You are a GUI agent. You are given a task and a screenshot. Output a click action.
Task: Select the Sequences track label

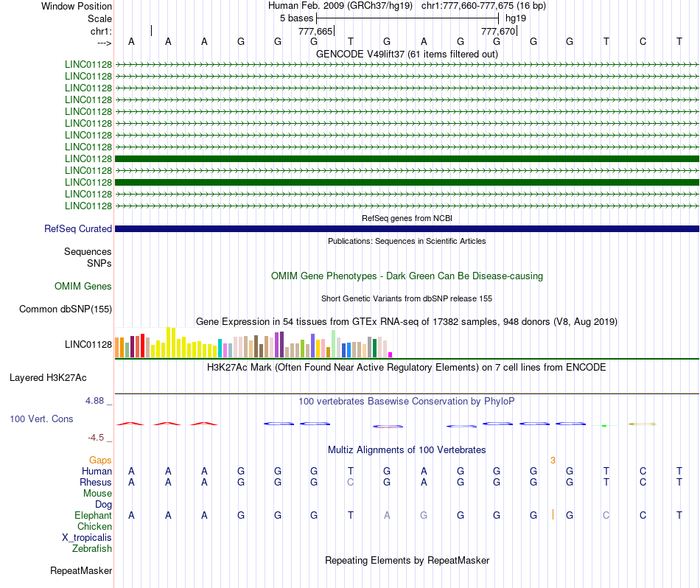[x=88, y=251]
